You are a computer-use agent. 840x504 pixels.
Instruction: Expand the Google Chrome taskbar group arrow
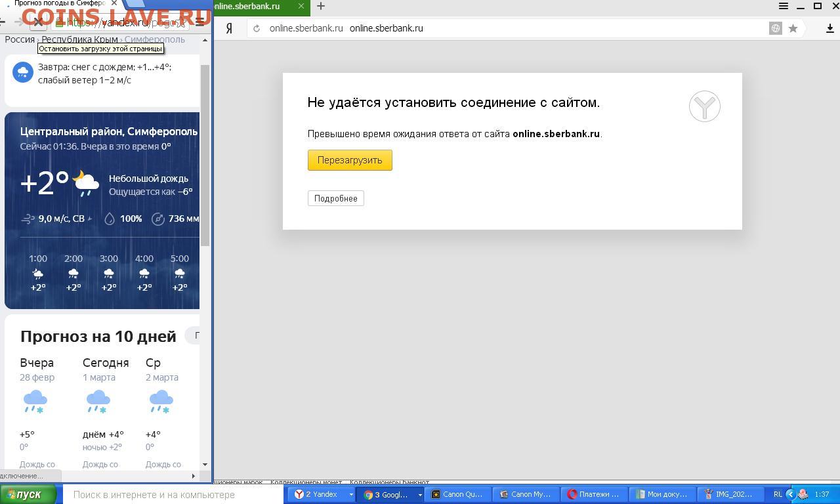coord(419,494)
